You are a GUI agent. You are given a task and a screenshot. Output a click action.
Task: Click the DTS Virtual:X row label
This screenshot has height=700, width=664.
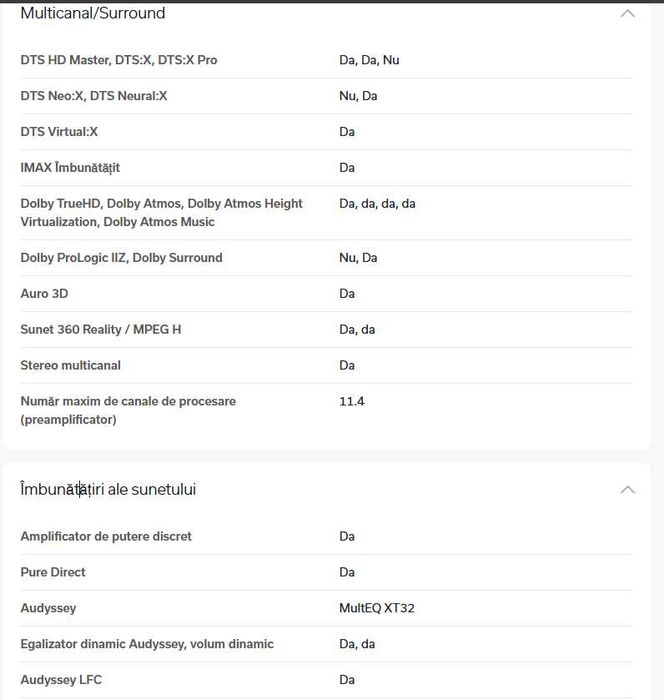[x=59, y=132]
